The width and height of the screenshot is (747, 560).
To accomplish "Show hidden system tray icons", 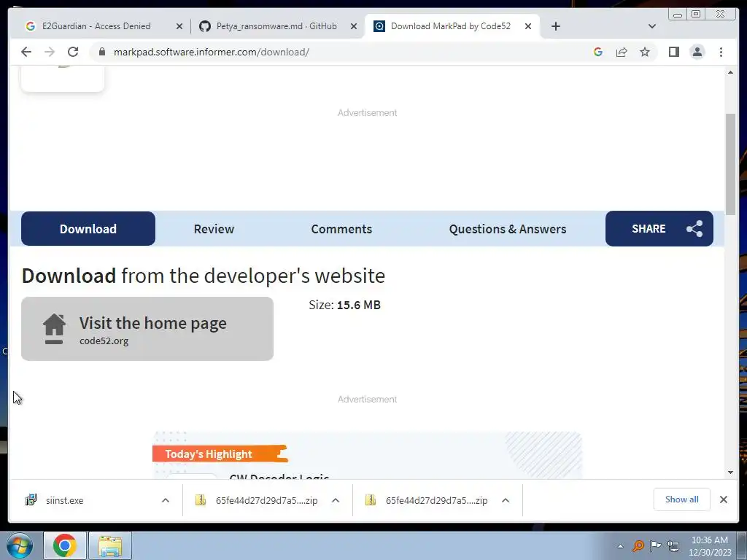I will tap(620, 546).
